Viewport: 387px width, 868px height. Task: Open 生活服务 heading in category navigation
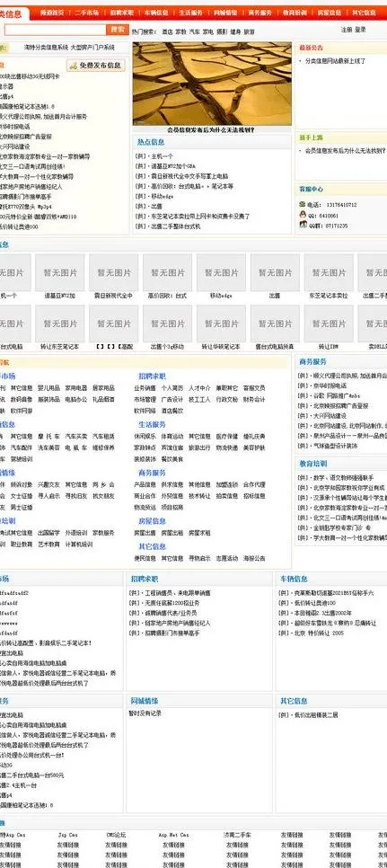tap(152, 425)
